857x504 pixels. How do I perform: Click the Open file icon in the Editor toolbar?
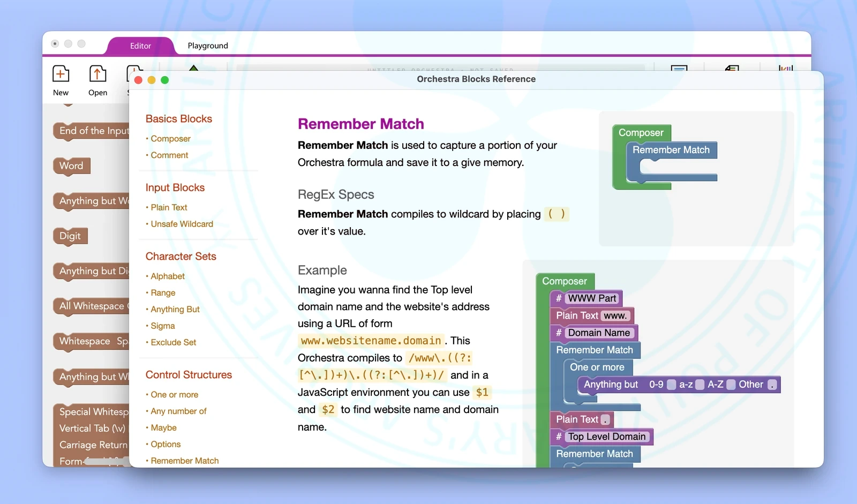(97, 74)
